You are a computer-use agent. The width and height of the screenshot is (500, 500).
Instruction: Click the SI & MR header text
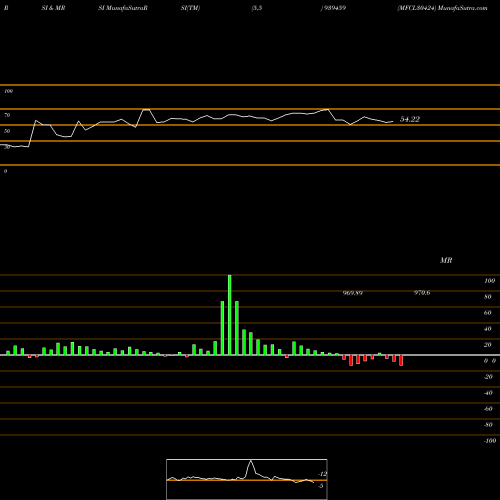click(x=53, y=8)
